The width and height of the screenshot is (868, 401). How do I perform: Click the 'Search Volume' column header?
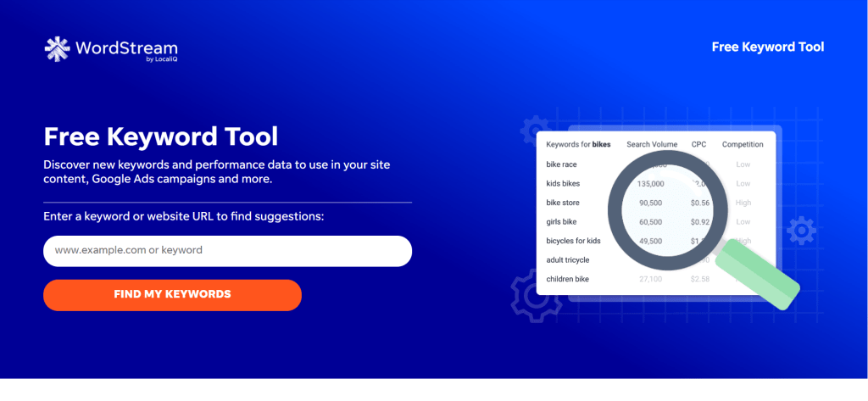(652, 145)
